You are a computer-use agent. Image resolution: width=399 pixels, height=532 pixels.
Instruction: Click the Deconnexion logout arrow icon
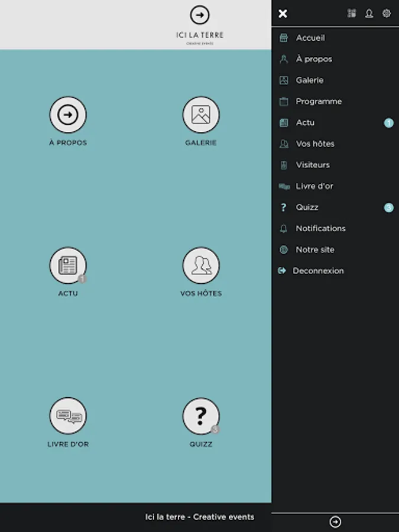point(281,271)
